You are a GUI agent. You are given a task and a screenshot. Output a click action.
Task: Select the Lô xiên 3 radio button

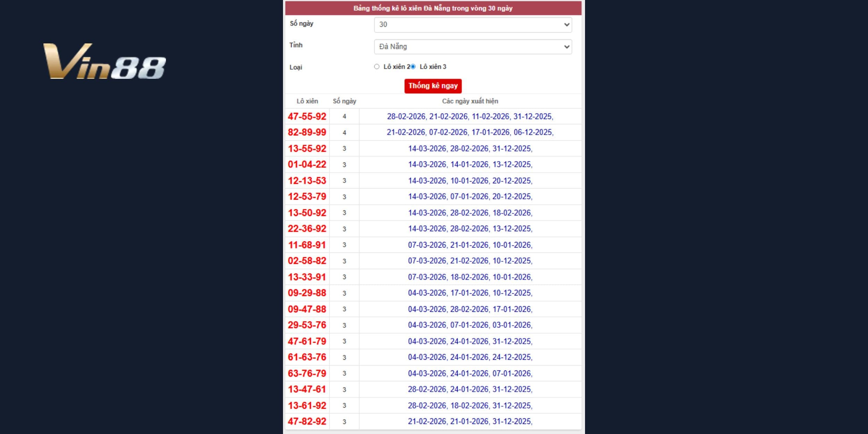(x=413, y=67)
